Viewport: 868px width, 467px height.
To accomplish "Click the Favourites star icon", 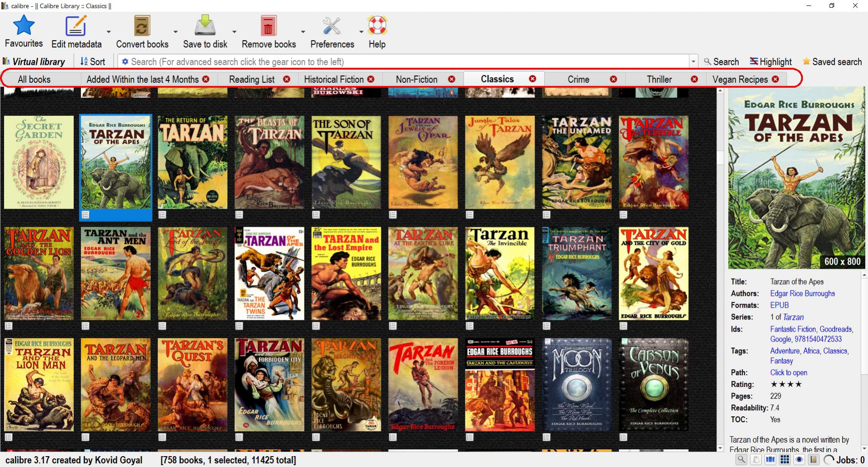I will pyautogui.click(x=24, y=25).
